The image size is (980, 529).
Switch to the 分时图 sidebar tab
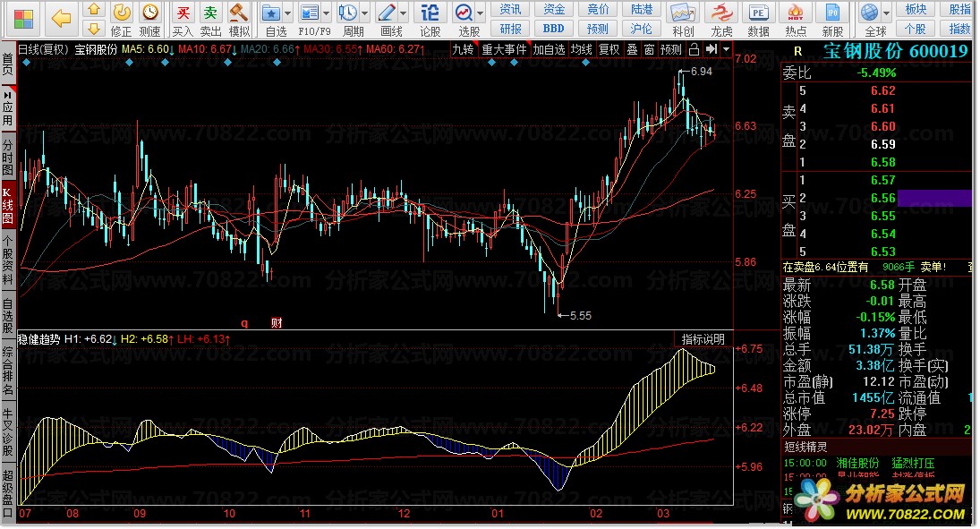[7, 157]
